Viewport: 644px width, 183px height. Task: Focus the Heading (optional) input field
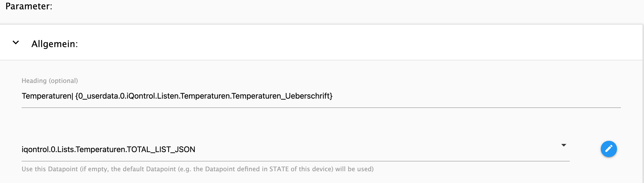321,96
